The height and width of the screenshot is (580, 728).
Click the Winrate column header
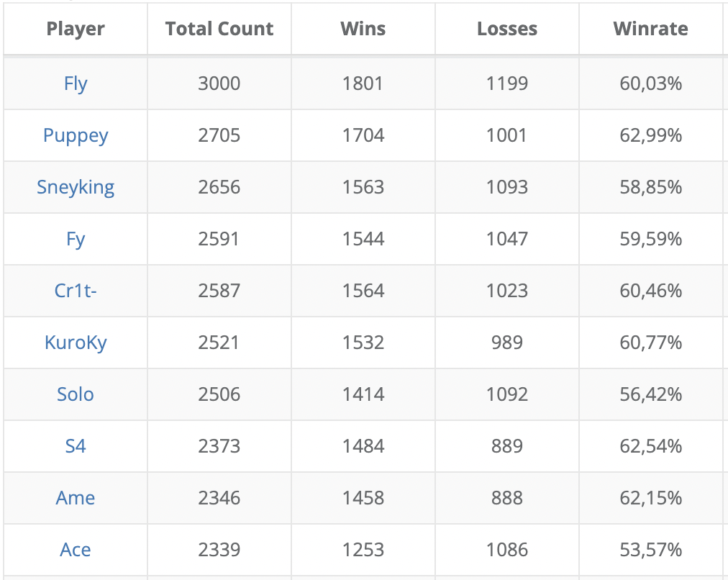[650, 29]
